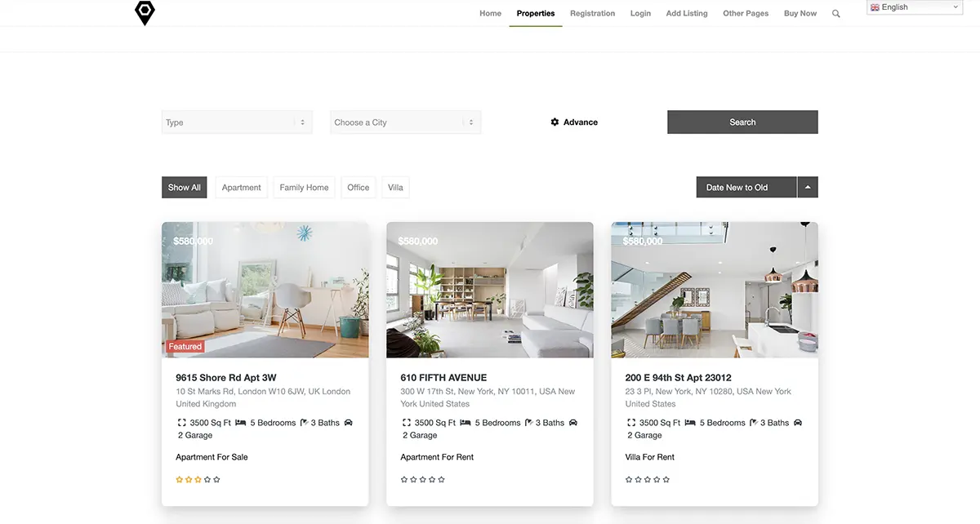
Task: Click the $580,000 price on 200 E 94th St photo
Action: coord(643,242)
